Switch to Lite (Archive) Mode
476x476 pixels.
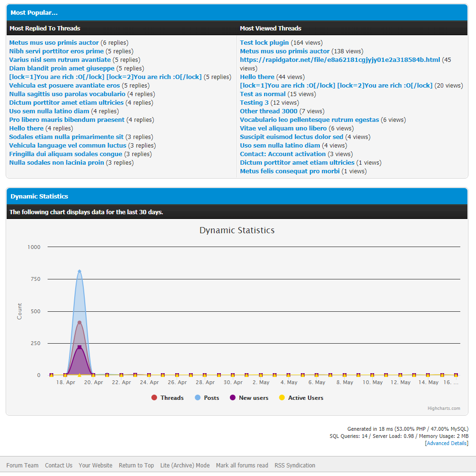[x=185, y=466]
